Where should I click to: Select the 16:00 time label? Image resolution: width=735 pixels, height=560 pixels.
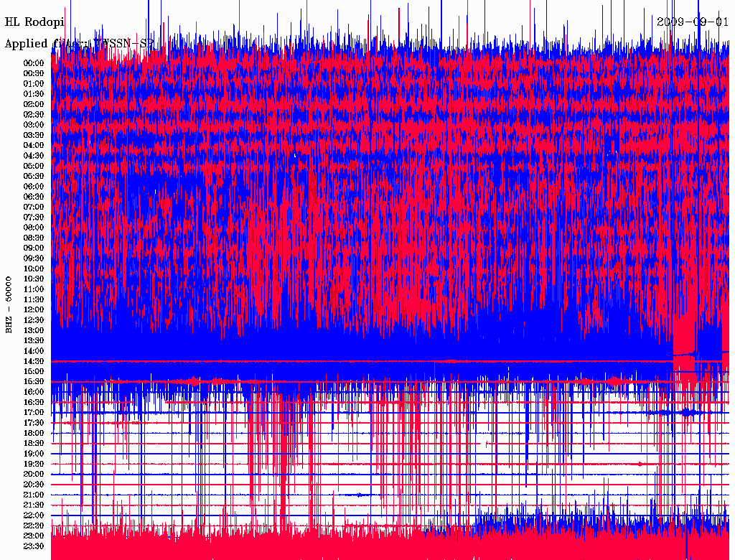pos(34,392)
